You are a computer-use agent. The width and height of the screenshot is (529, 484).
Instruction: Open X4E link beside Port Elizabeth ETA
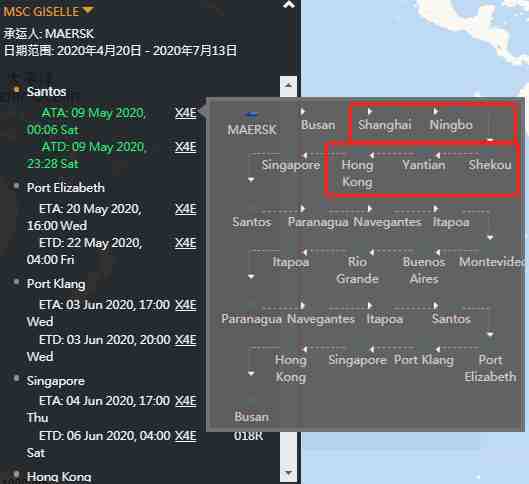click(186, 209)
